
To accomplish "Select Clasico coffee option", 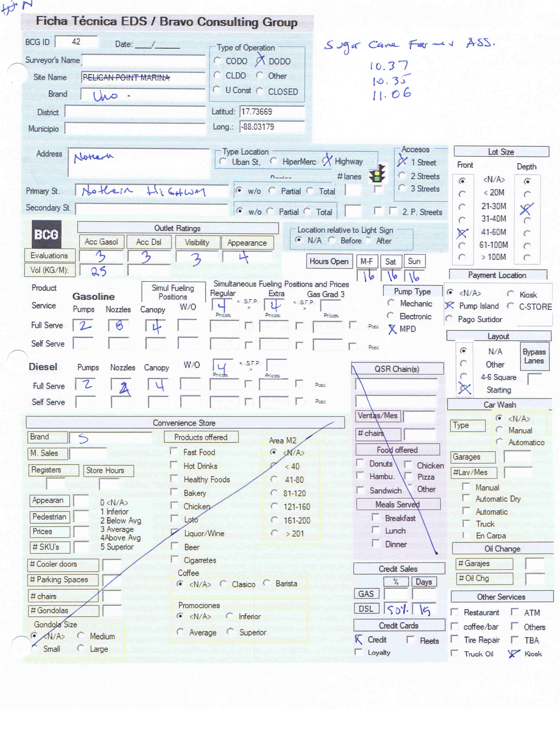I will point(223,584).
